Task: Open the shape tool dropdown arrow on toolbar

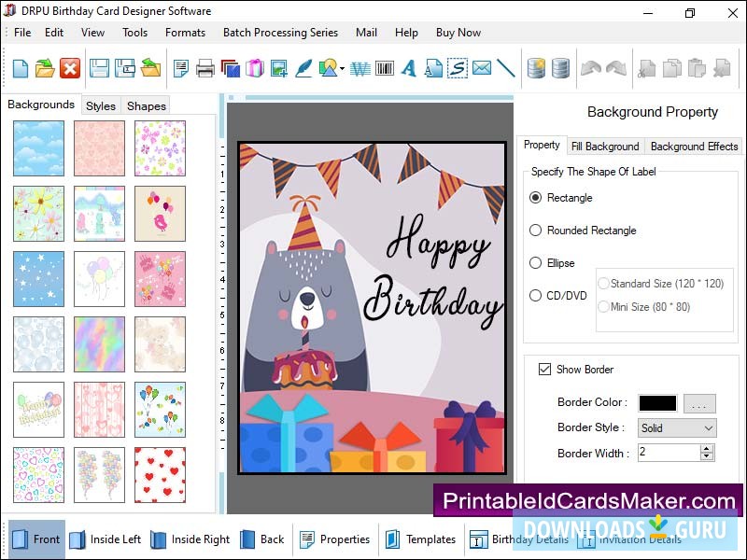Action: pos(340,69)
